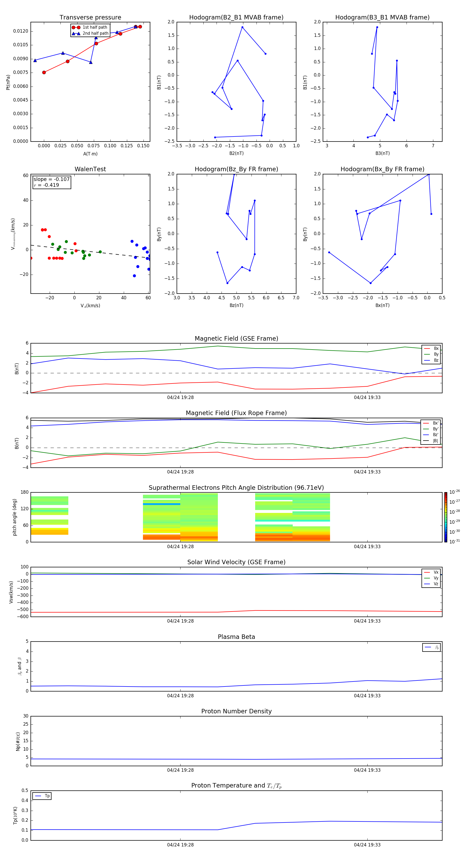Click '04/24 19:33' tick under proton temperature plot
Viewport: 473px width, 868px height.
point(367,845)
